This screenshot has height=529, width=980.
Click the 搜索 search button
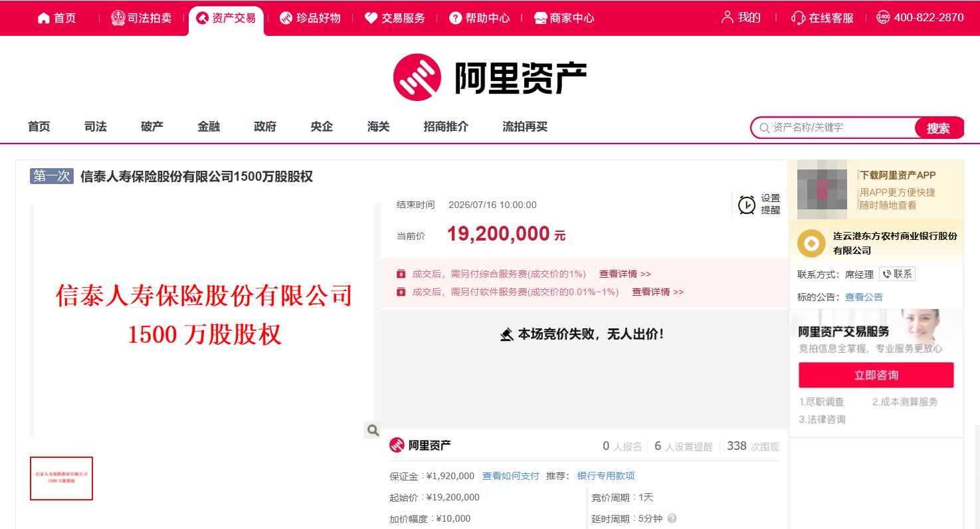pyautogui.click(x=938, y=128)
